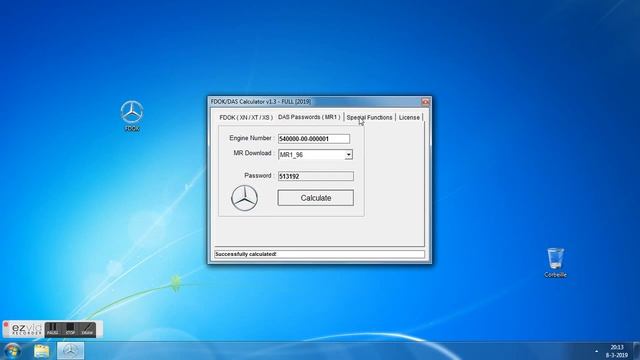Viewport: 640px width, 360px height.
Task: Select the Mercedes FDOK taskbar button
Action: click(x=70, y=351)
